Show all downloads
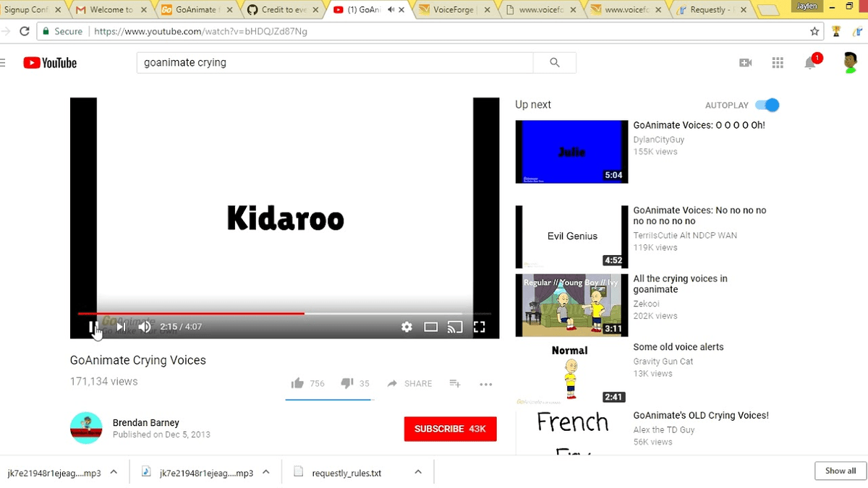The image size is (868, 488). point(841,471)
